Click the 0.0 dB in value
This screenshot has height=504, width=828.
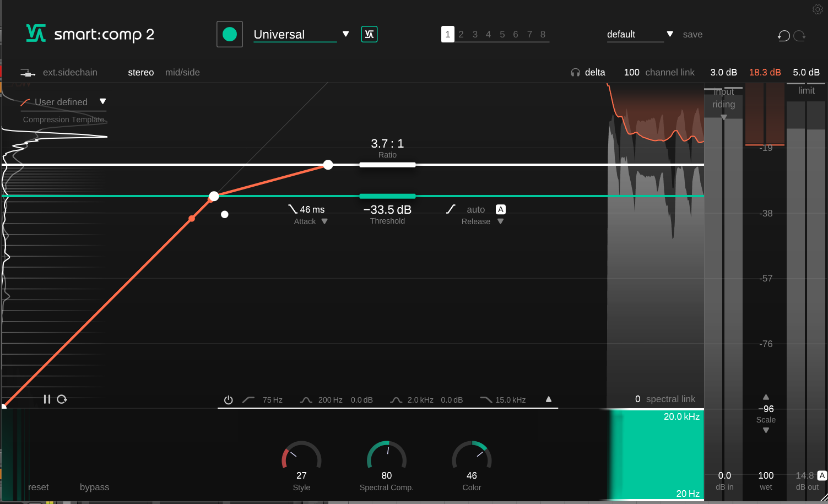pyautogui.click(x=724, y=475)
